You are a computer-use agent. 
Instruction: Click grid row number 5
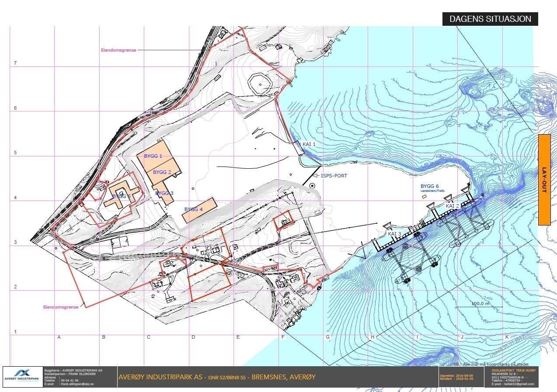15,153
